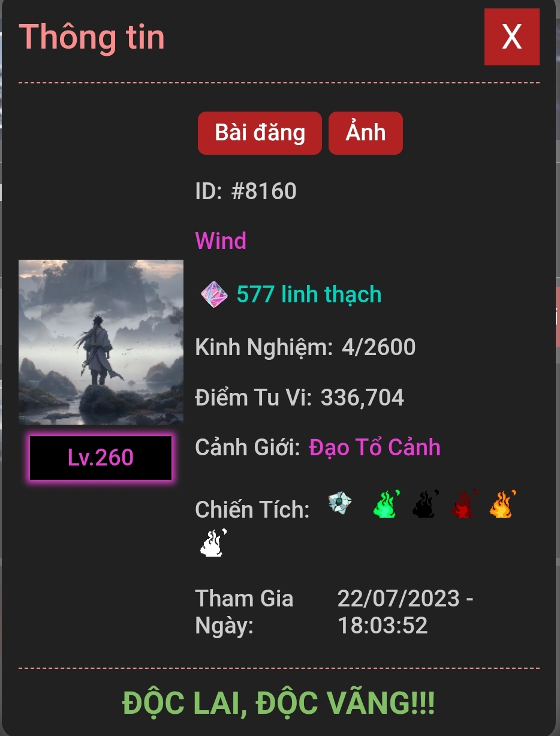
Task: Click the black flame achievement icon
Action: point(425,504)
